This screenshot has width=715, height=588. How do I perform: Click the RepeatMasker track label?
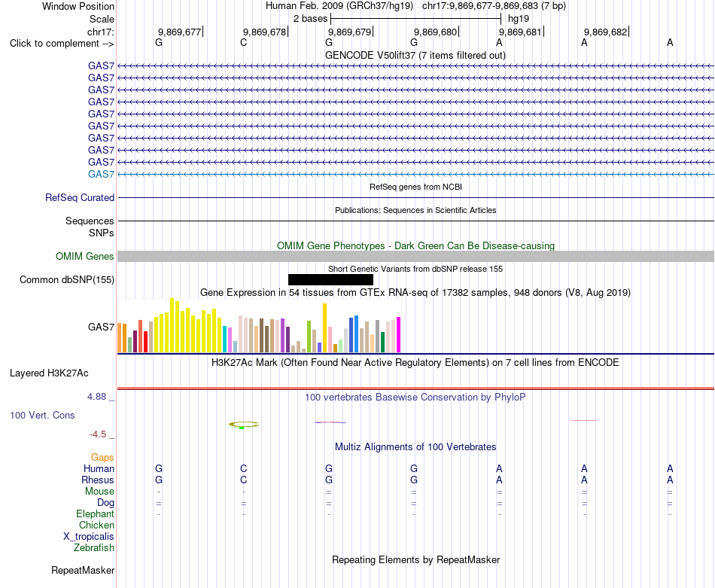pyautogui.click(x=83, y=570)
